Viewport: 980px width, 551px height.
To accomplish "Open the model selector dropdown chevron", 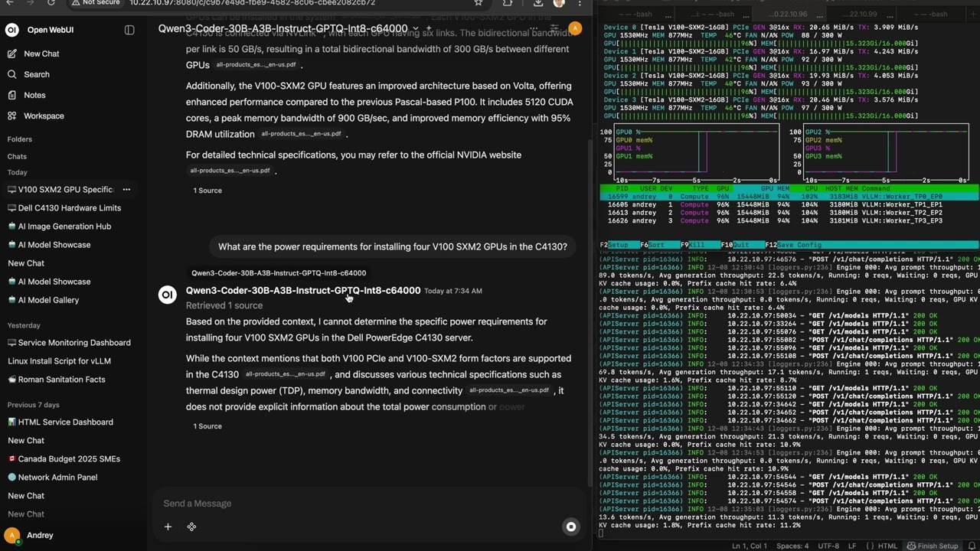I will tap(416, 29).
